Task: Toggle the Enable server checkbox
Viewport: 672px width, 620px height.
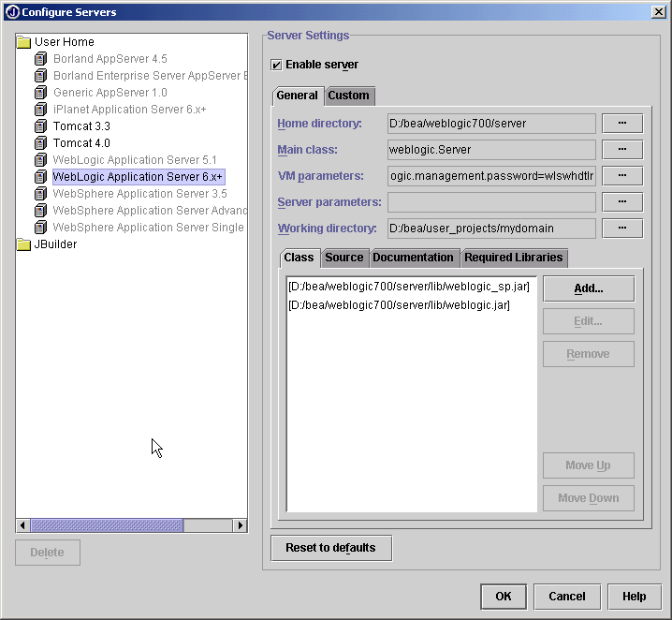Action: [276, 65]
